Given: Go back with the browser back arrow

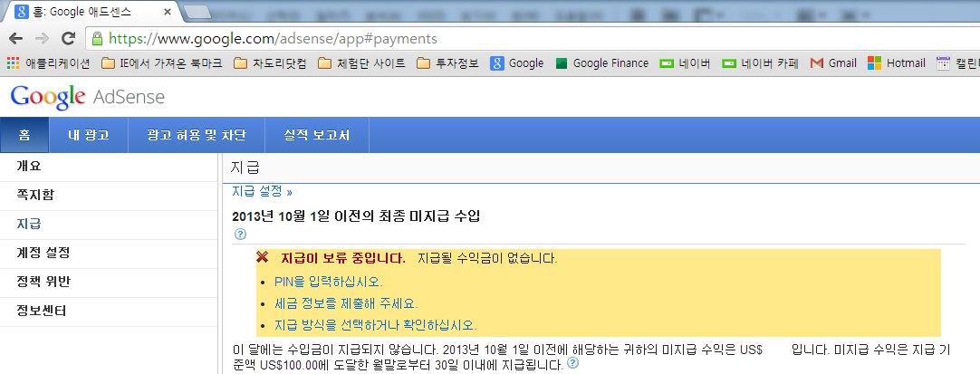Looking at the screenshot, I should click(x=15, y=39).
